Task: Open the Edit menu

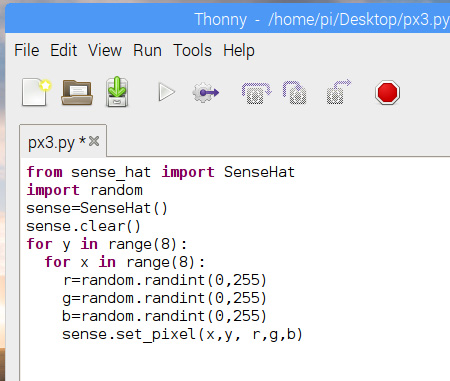Action: [64, 50]
